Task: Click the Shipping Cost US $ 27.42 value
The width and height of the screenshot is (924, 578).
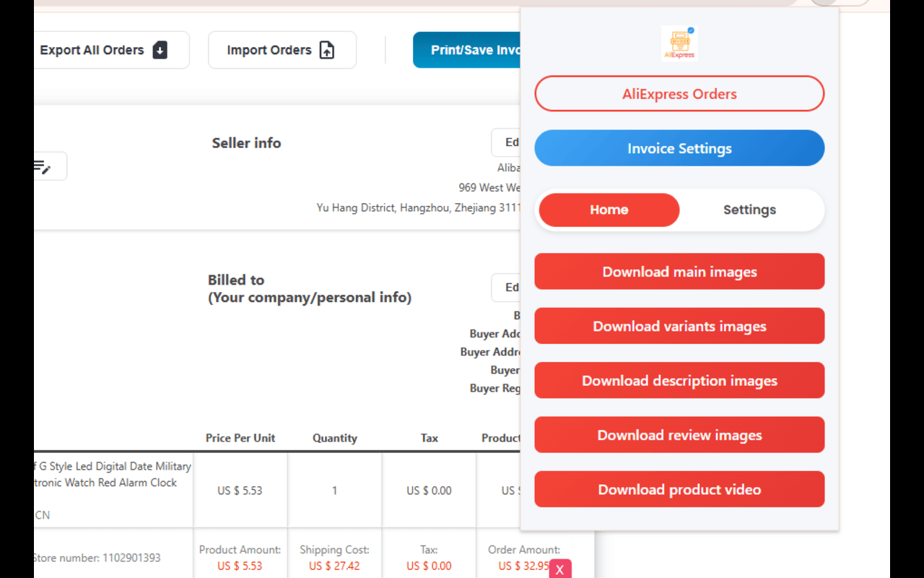Action: click(334, 566)
